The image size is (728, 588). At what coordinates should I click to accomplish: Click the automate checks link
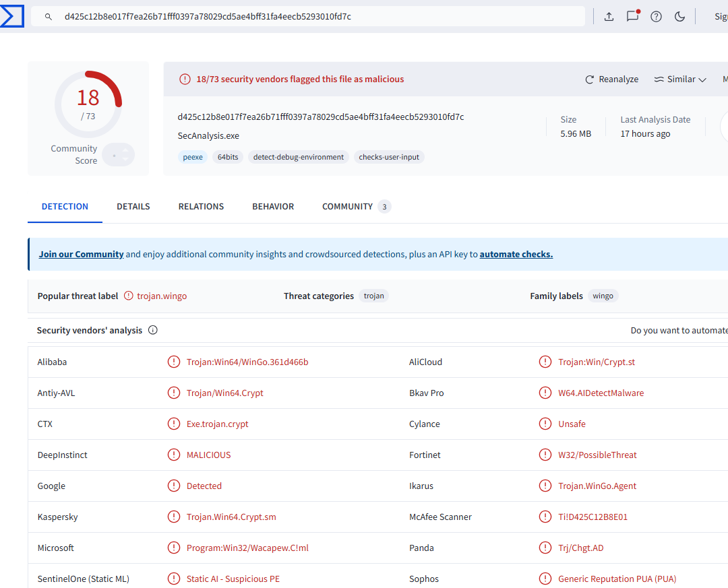pos(516,255)
